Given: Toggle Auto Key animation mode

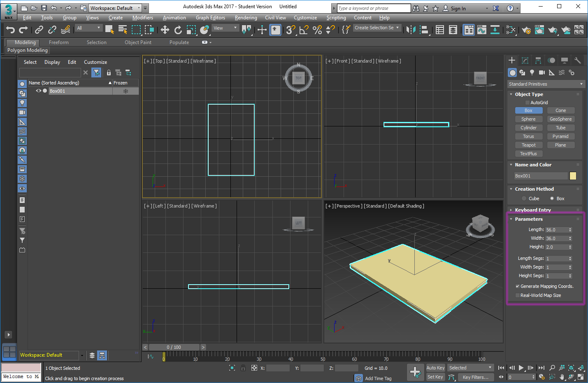Looking at the screenshot, I should pyautogui.click(x=435, y=368).
